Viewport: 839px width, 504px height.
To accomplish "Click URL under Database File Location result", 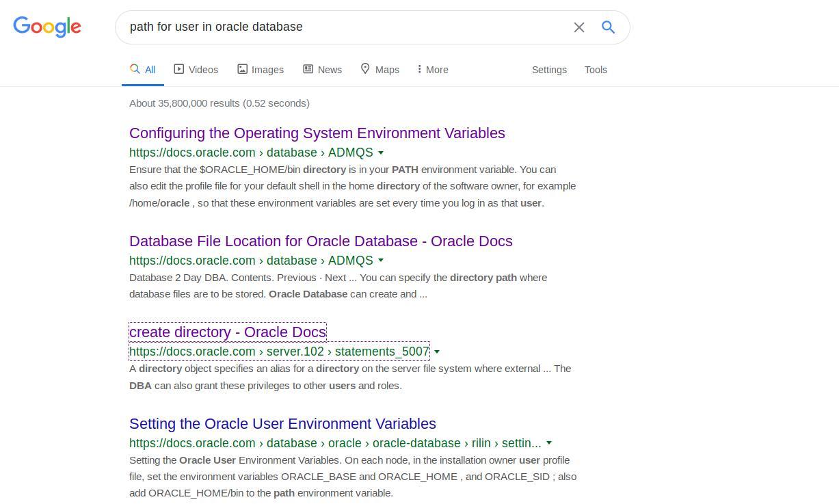I will tap(251, 261).
